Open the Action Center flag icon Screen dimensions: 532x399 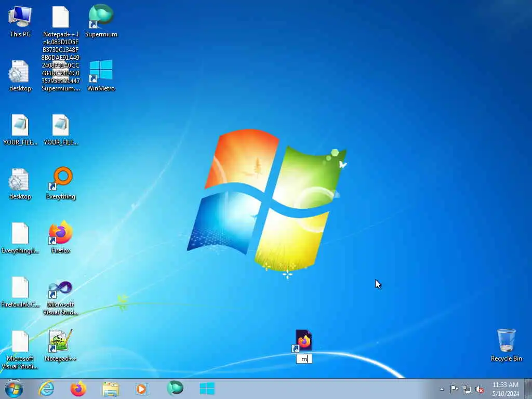point(454,389)
